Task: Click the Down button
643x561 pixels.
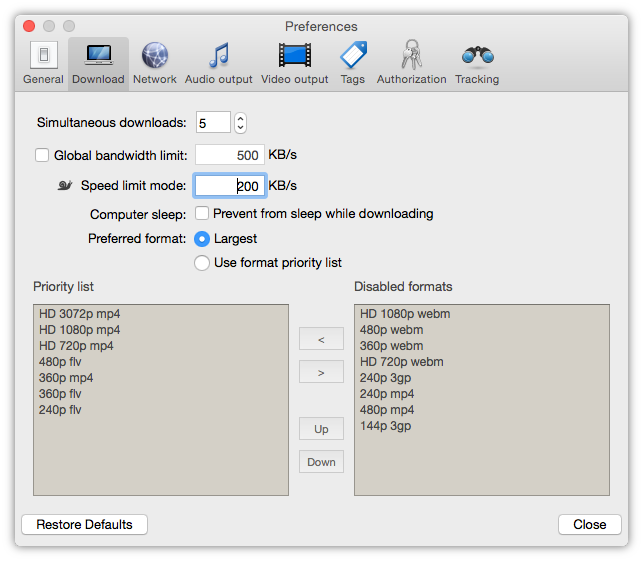Action: tap(321, 462)
